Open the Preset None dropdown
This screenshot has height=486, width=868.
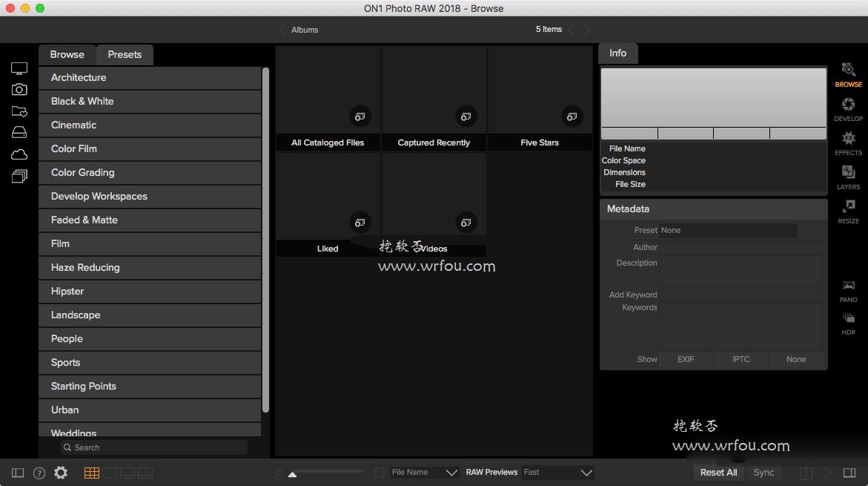pos(728,230)
